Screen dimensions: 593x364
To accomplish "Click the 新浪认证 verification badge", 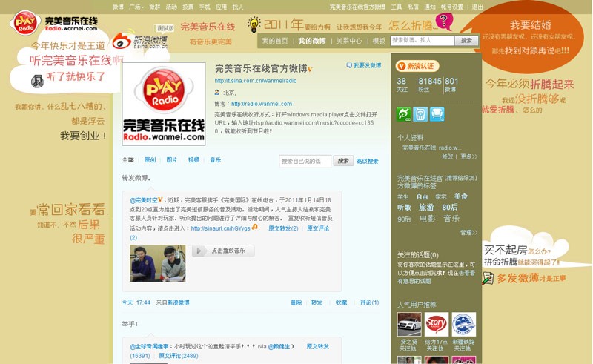I will point(417,66).
